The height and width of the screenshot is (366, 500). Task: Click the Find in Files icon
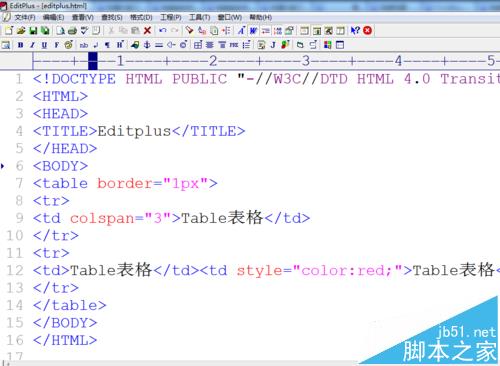pos(214,31)
